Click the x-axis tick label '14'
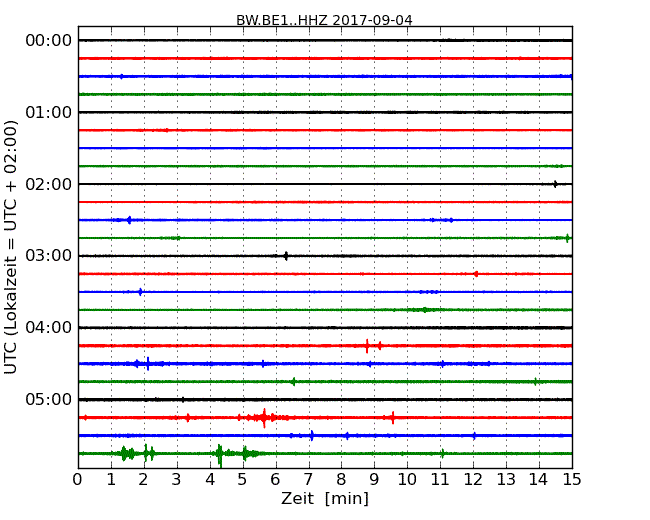The image size is (650, 520). (x=539, y=479)
